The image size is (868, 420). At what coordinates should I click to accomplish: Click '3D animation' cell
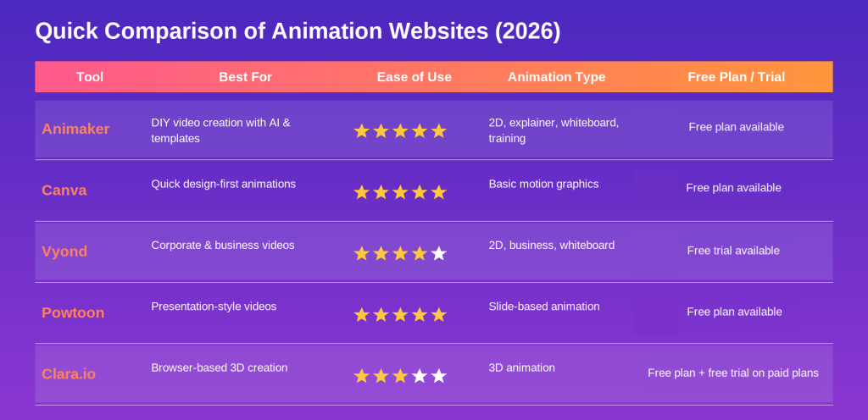click(x=521, y=368)
